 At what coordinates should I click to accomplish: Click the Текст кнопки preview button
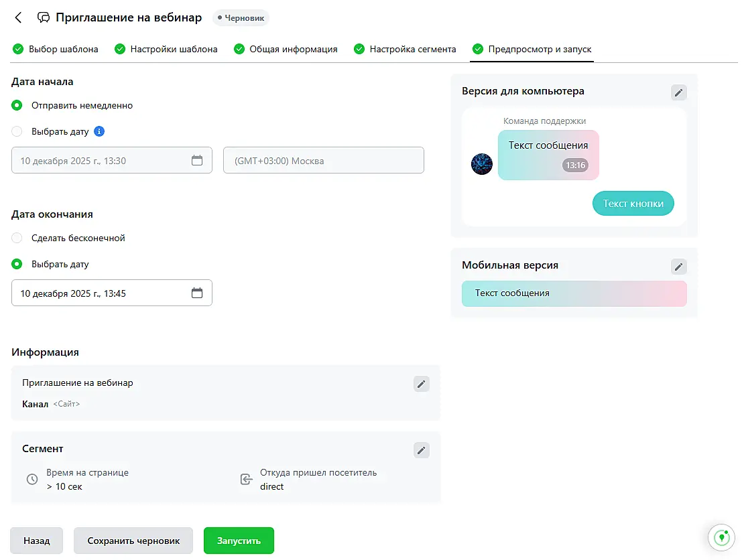(633, 204)
